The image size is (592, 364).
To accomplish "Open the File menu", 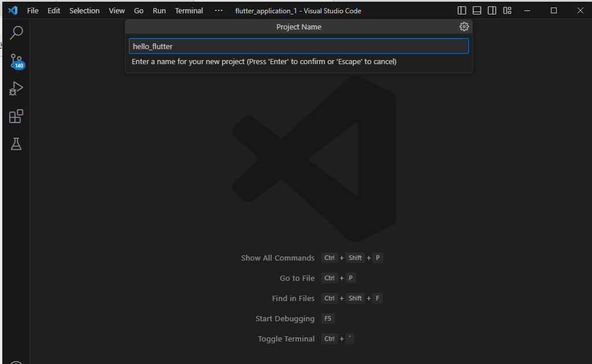I will (x=33, y=10).
